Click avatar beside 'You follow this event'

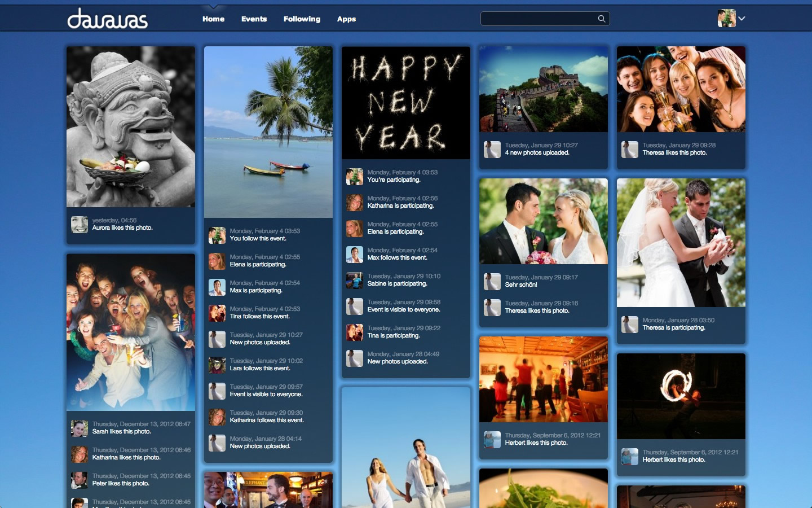(x=217, y=235)
